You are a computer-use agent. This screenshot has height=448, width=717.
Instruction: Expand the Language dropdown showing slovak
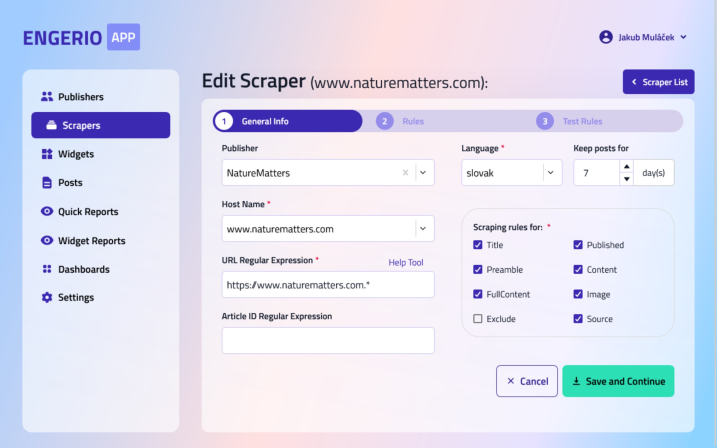(x=551, y=173)
